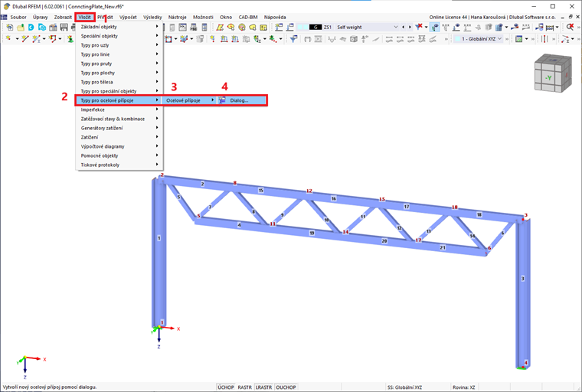Toggle LRASTR in status bar
This screenshot has width=582, height=392.
coord(263,387)
